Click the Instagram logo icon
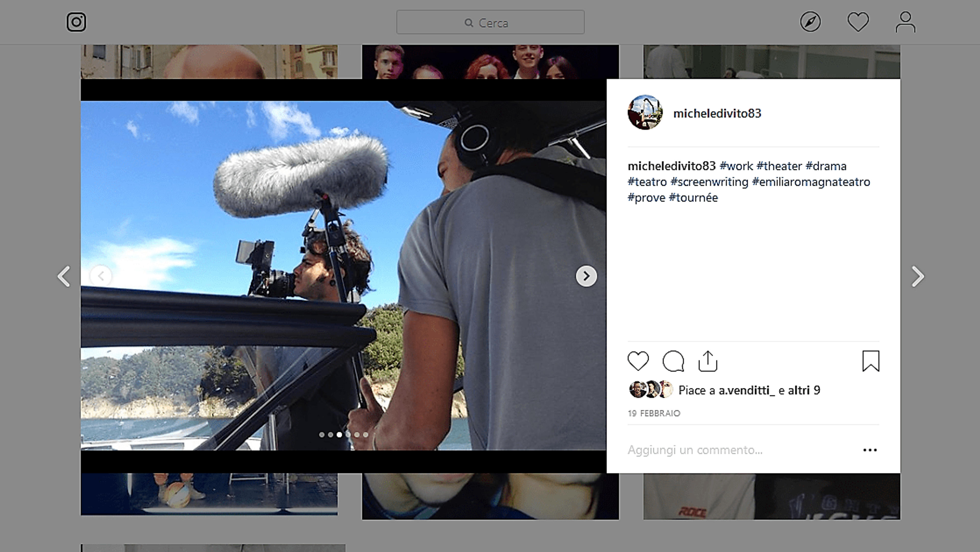 click(x=76, y=22)
